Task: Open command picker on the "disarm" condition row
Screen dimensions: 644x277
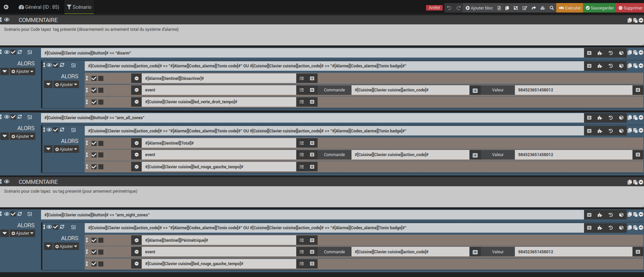Action: click(x=589, y=53)
